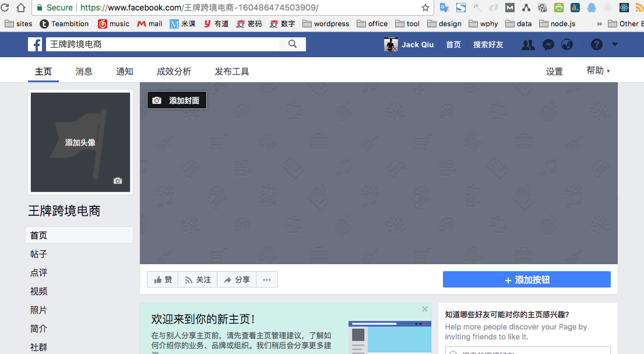
Task: Open 密码 bookmark
Action: coord(249,24)
